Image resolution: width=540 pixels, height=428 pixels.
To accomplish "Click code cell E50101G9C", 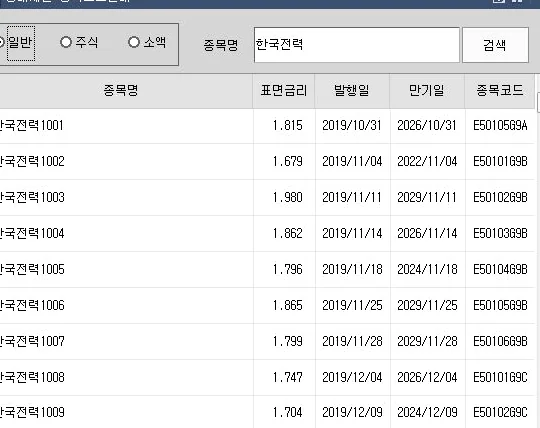I will pos(500,377).
